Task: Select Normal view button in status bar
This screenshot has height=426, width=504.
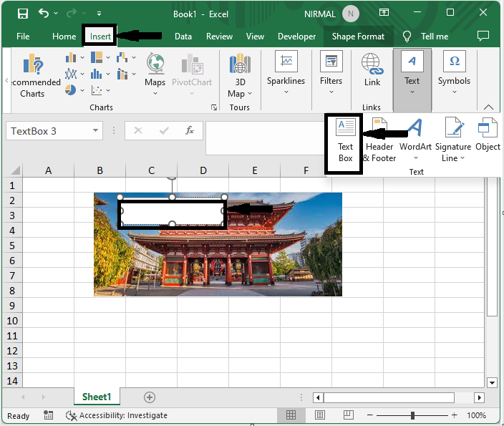Action: pos(291,415)
